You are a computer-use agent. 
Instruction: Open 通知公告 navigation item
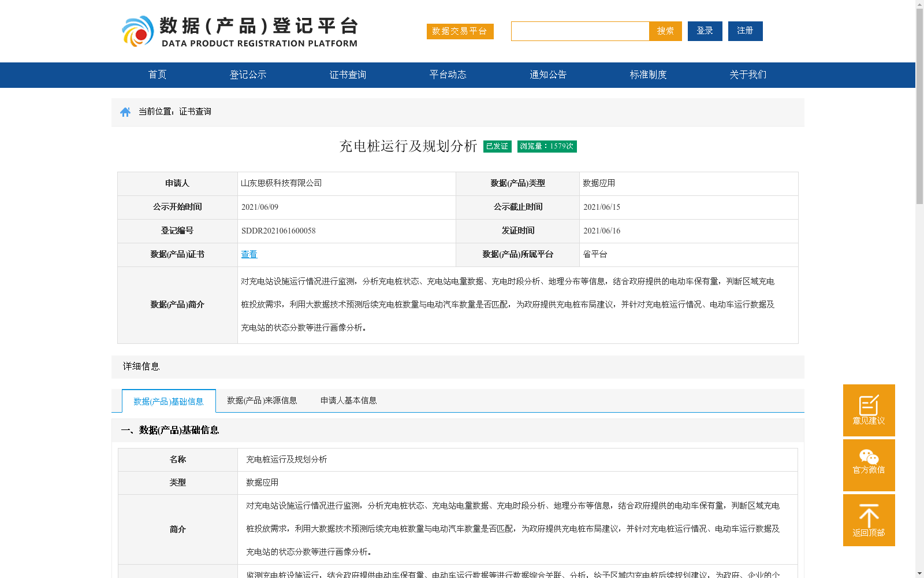coord(548,75)
